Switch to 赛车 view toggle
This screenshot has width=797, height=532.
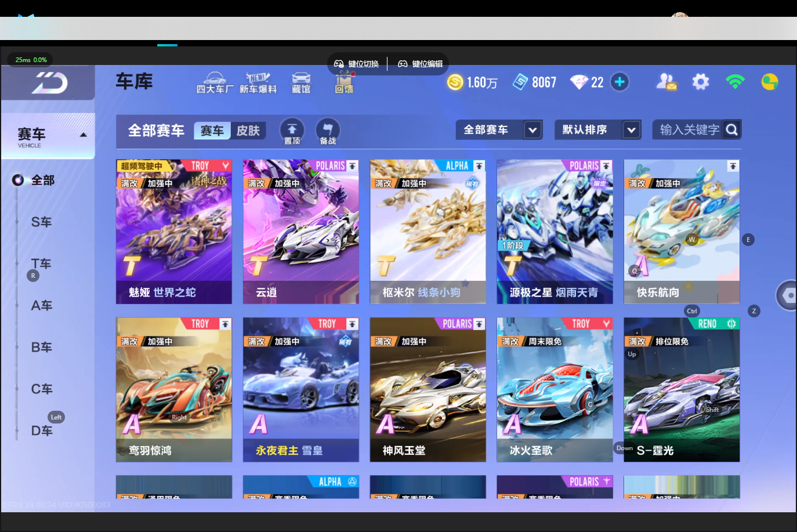point(212,131)
